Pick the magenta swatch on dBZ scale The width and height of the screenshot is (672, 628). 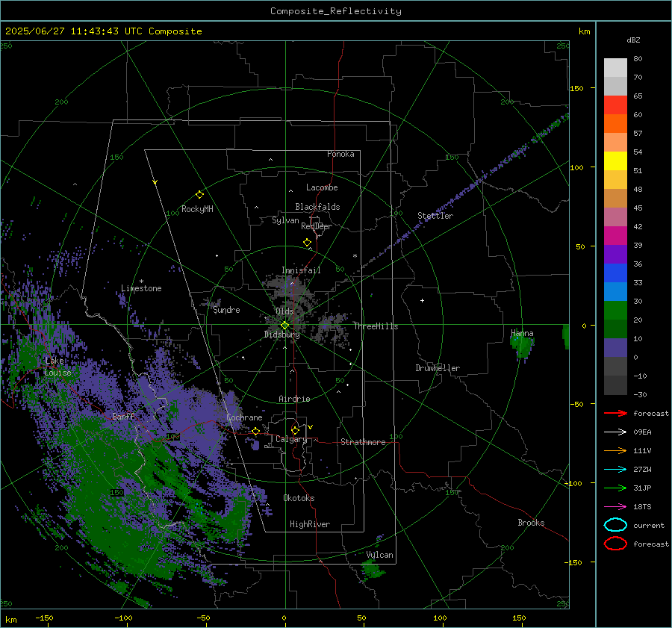point(615,236)
